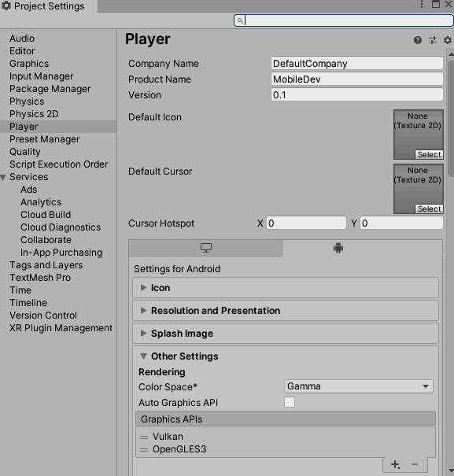Open Quality settings in the sidebar

tap(25, 152)
